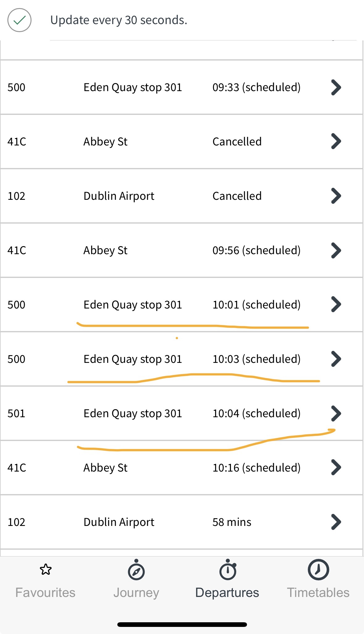This screenshot has width=364, height=634.
Task: Expand the cancelled 41C Abbey St chevron
Action: [336, 141]
